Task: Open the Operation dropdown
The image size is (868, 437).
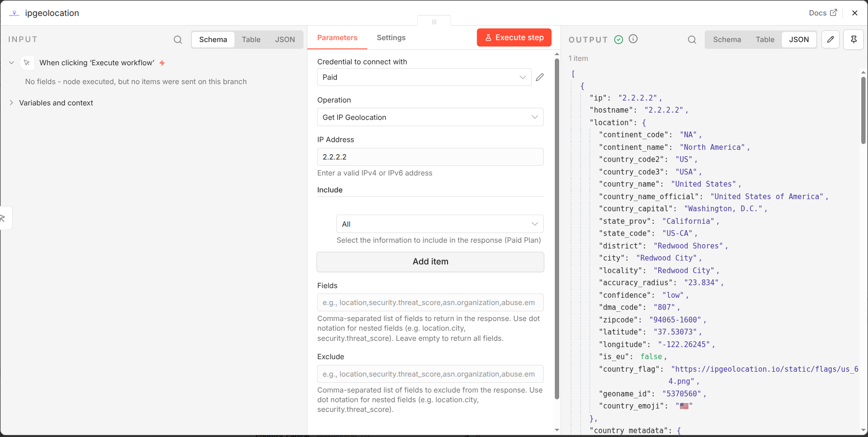Action: pos(430,117)
